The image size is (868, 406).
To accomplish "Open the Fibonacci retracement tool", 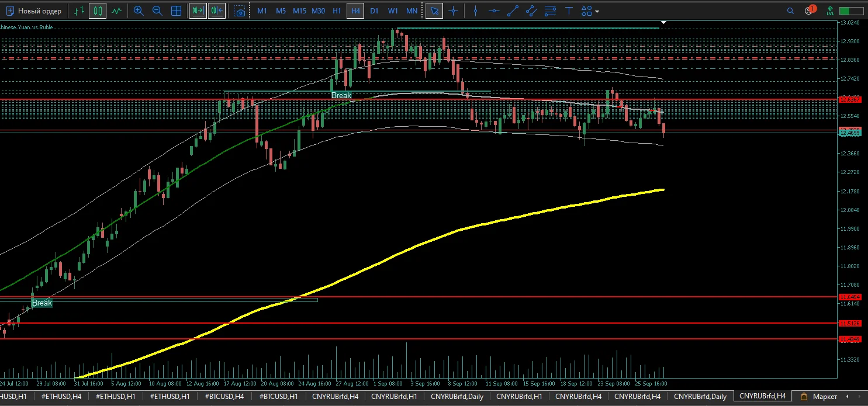I will pyautogui.click(x=549, y=11).
